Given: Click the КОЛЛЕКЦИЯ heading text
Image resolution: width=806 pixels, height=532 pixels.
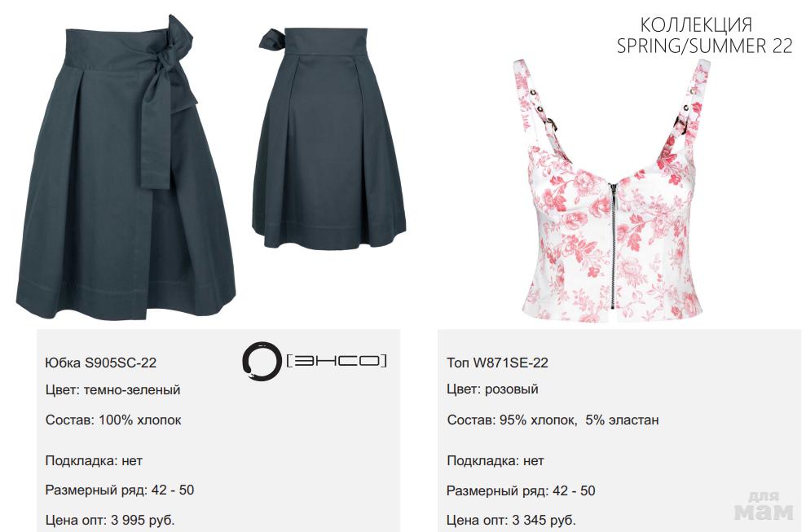Looking at the screenshot, I should coord(697,24).
